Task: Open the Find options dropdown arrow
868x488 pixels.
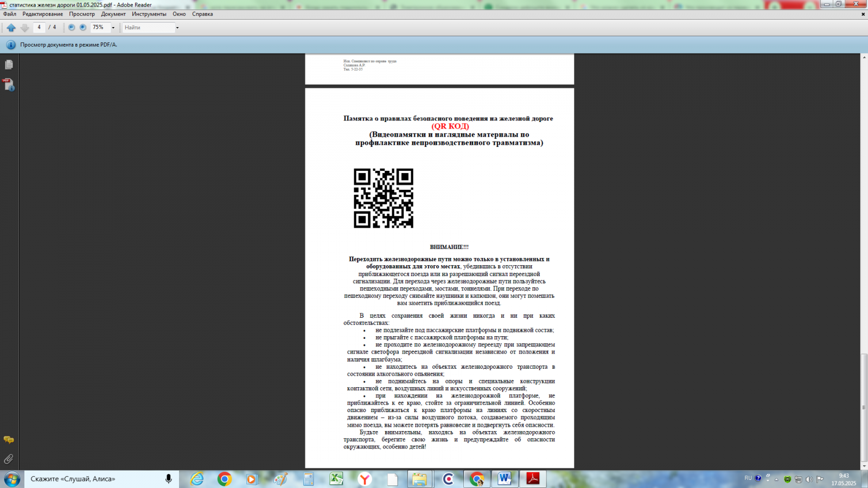Action: 177,28
